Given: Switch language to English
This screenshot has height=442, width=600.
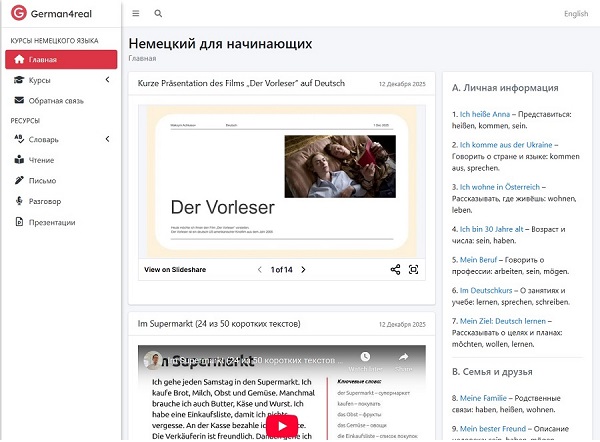Looking at the screenshot, I should click(x=576, y=14).
